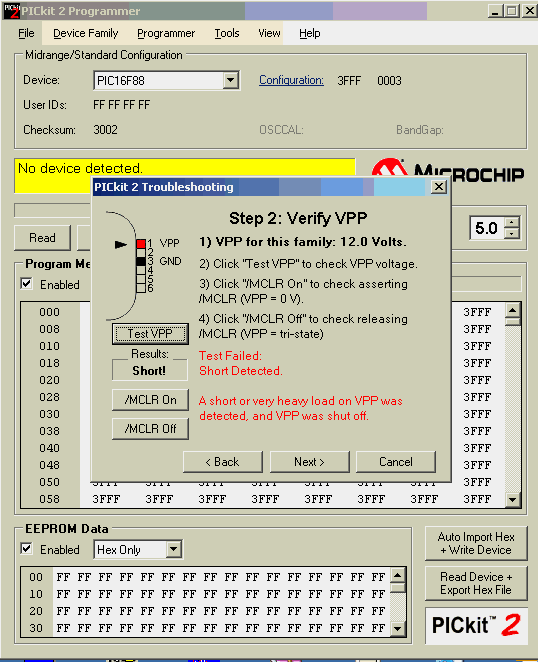Screen dimensions: 538x662
Task: Click the Short! result field
Action: click(x=149, y=371)
